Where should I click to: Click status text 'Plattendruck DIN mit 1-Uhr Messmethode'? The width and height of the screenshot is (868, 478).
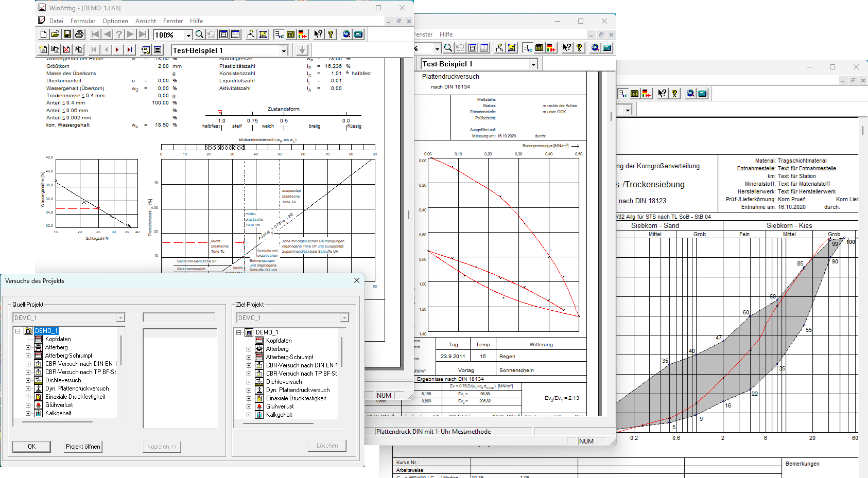[433, 432]
